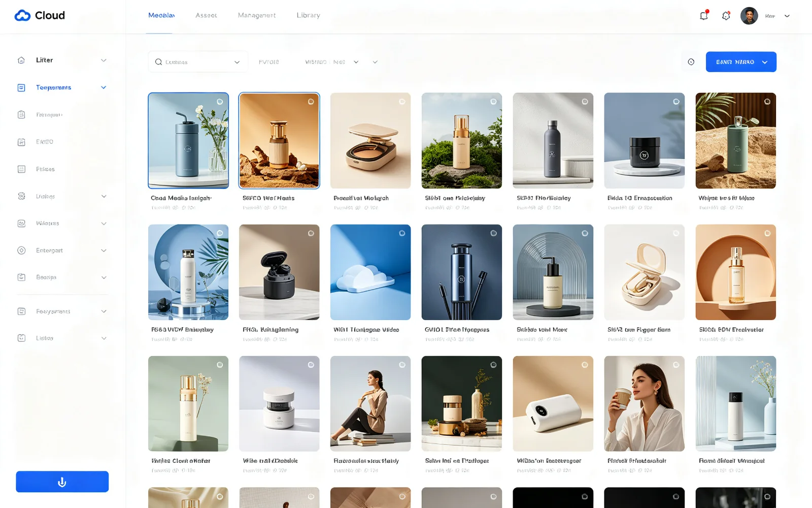Expand the chevron on the last sidebar row

coord(104,338)
